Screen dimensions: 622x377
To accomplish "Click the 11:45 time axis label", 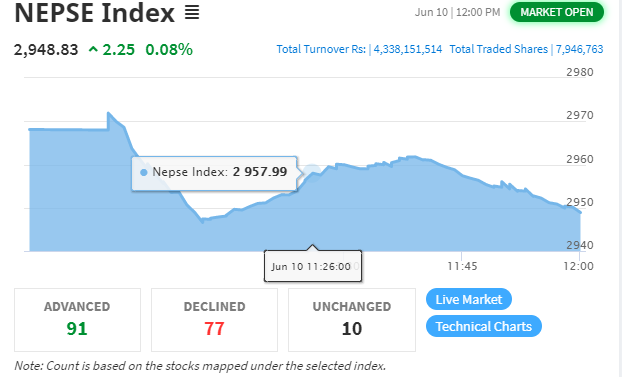I will pos(462,266).
